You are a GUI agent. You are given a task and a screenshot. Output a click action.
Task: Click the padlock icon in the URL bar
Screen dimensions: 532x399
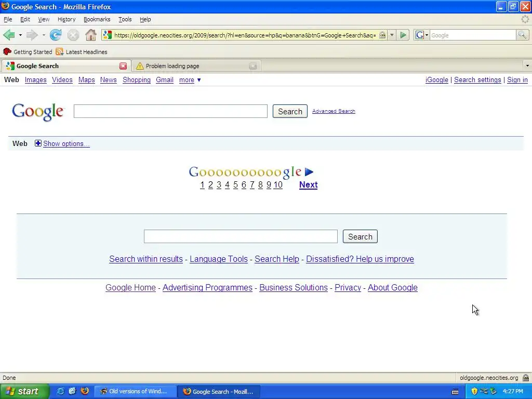[382, 35]
